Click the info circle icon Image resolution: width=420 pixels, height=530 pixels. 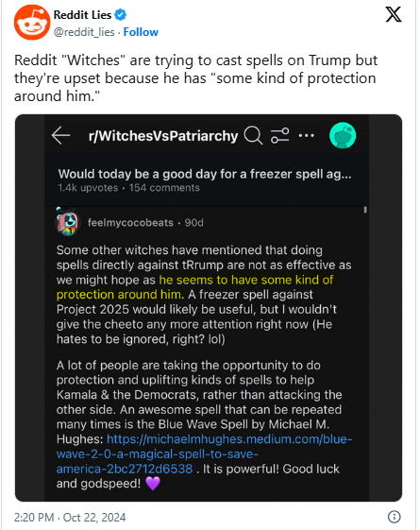[394, 517]
